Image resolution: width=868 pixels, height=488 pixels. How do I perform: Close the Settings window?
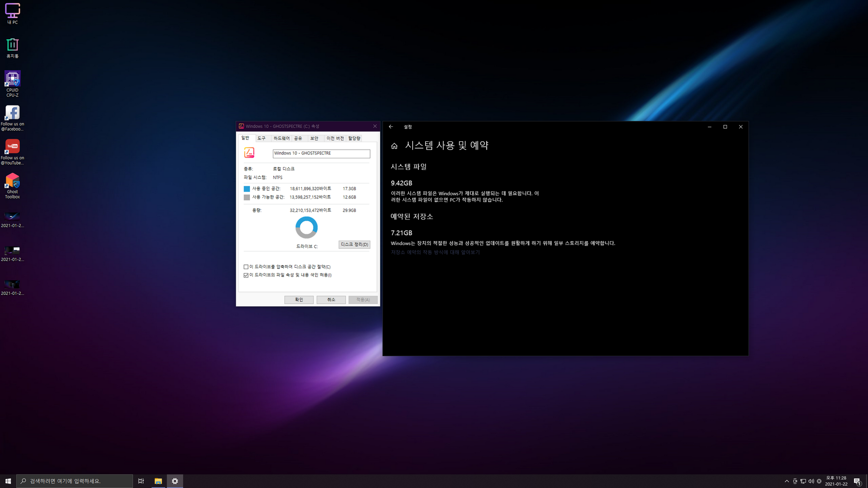tap(741, 127)
